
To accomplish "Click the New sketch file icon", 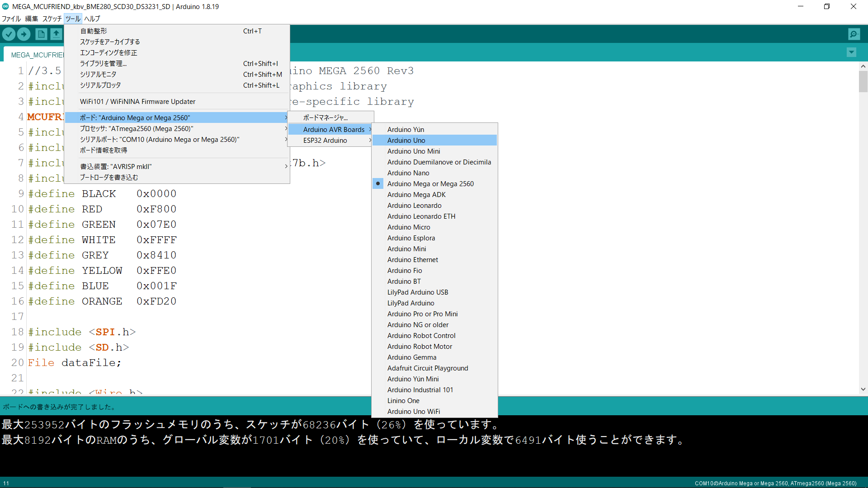I will (x=41, y=34).
